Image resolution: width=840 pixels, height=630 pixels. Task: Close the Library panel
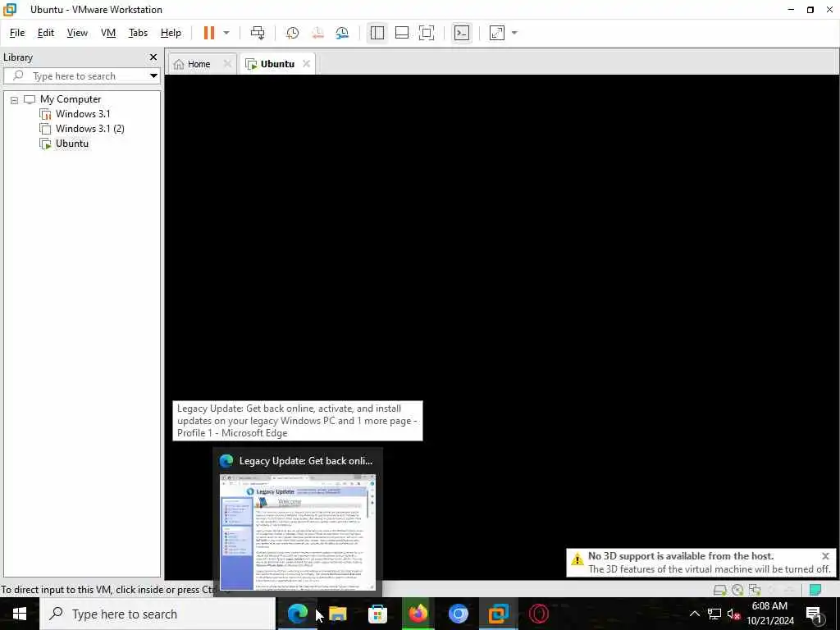pos(153,57)
